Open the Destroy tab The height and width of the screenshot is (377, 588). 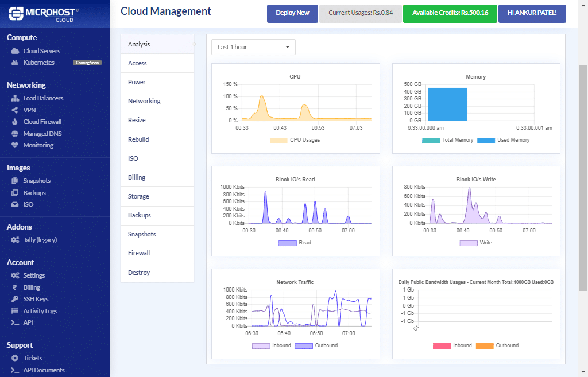pyautogui.click(x=138, y=272)
